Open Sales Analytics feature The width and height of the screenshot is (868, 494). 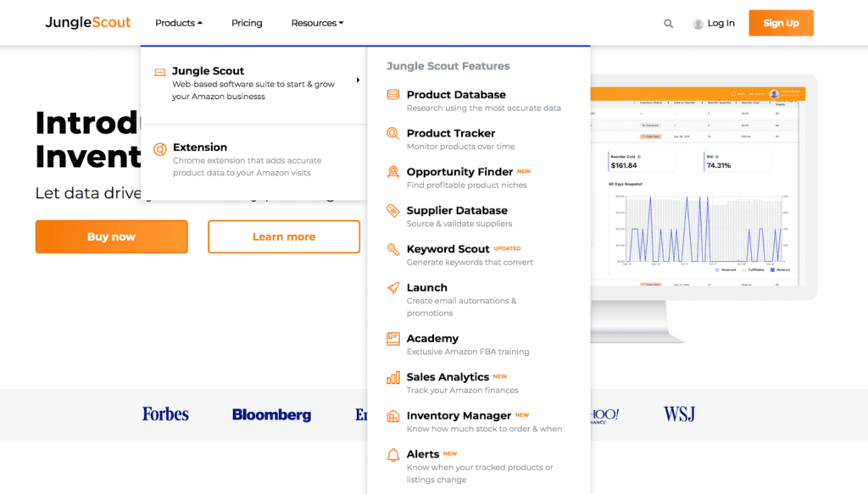(x=448, y=377)
